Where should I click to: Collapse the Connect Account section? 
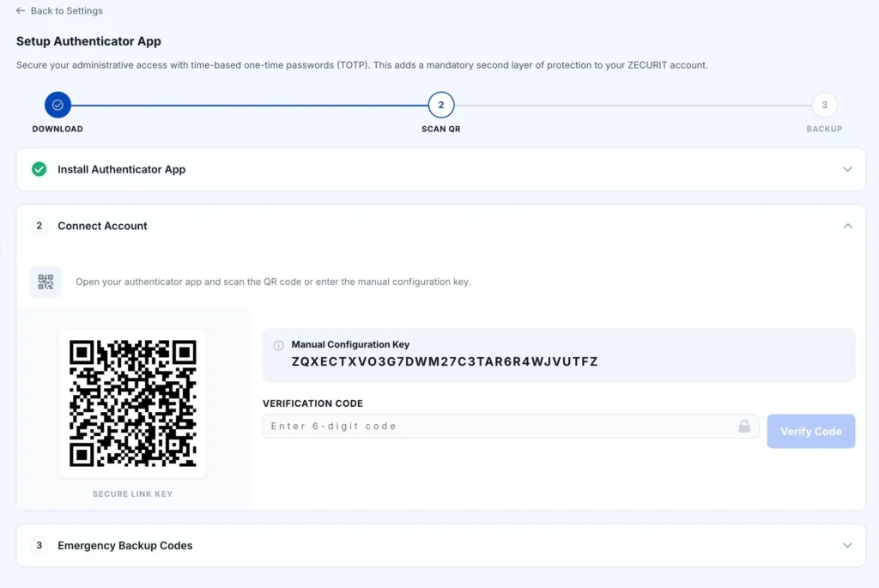click(847, 226)
